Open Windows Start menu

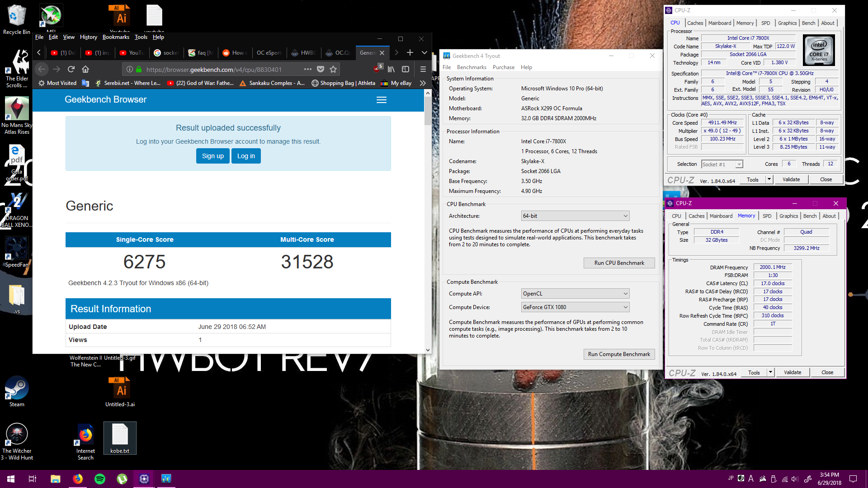point(11,479)
